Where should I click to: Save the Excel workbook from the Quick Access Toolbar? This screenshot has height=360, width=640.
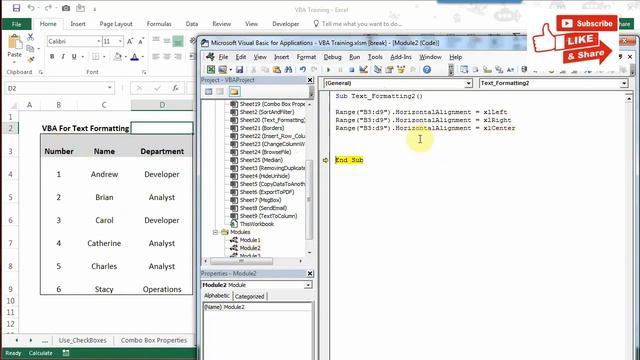point(16,8)
